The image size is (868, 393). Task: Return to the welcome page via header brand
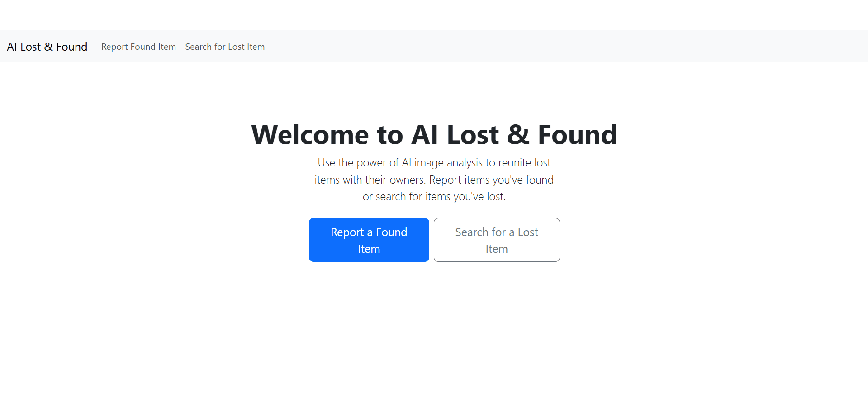coord(47,47)
